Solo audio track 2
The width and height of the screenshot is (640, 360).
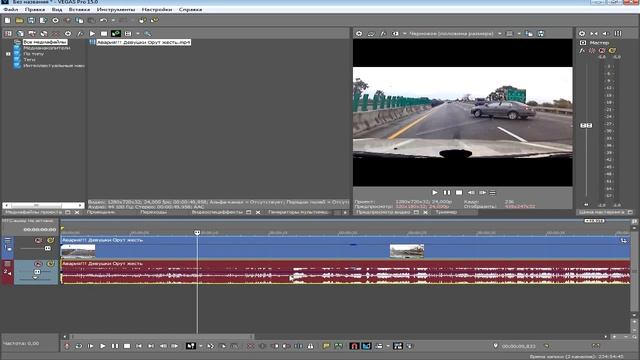click(x=50, y=264)
